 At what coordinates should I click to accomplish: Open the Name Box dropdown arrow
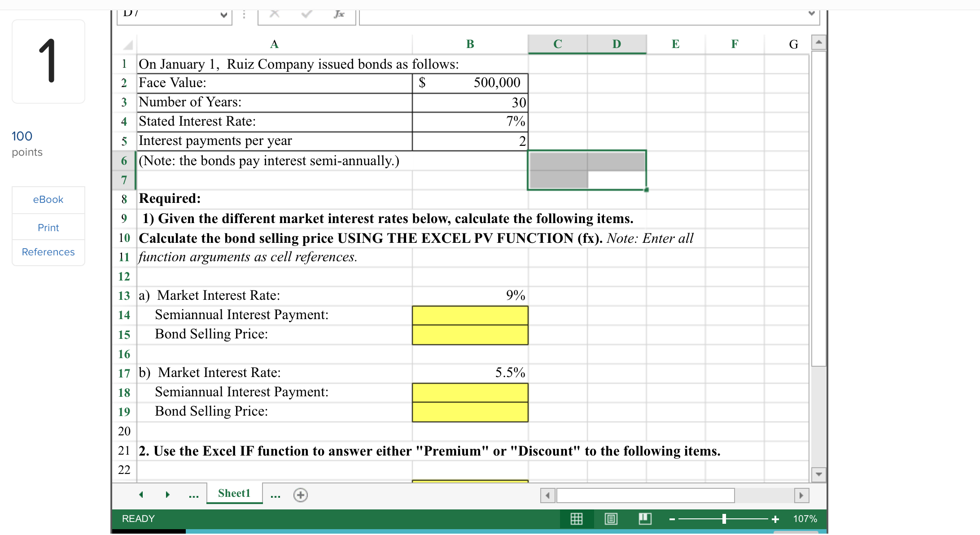(x=223, y=15)
